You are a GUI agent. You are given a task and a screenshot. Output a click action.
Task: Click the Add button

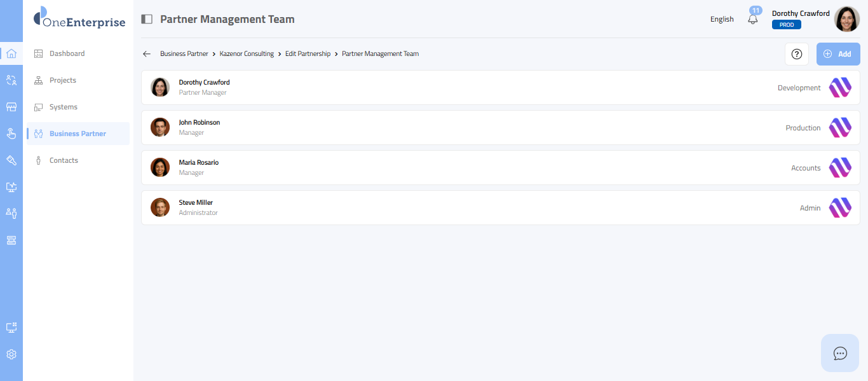coord(837,54)
